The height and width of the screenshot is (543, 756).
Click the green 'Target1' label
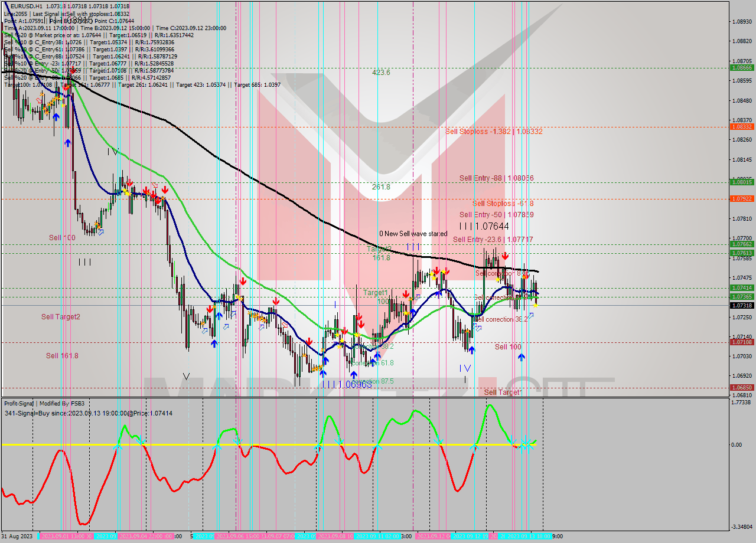[x=376, y=292]
